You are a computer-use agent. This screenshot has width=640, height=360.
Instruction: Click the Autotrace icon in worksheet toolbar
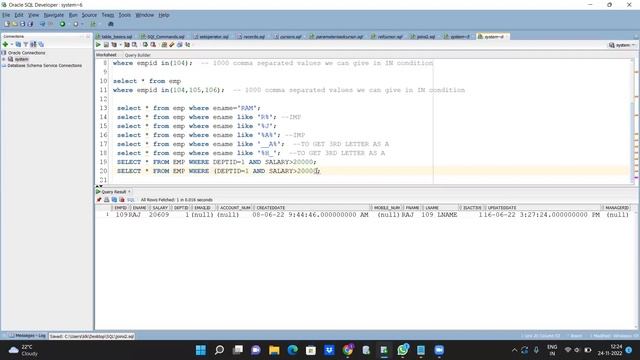tap(127, 44)
